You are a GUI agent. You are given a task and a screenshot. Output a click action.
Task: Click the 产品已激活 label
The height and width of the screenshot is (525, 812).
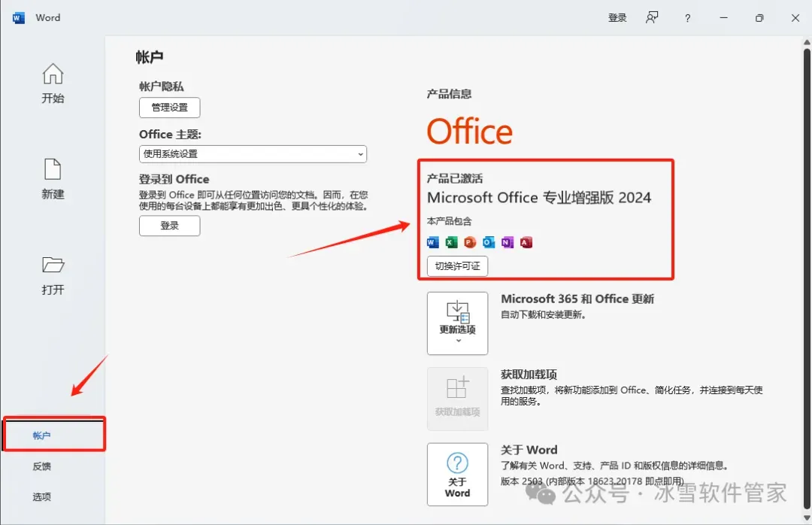[x=455, y=179]
